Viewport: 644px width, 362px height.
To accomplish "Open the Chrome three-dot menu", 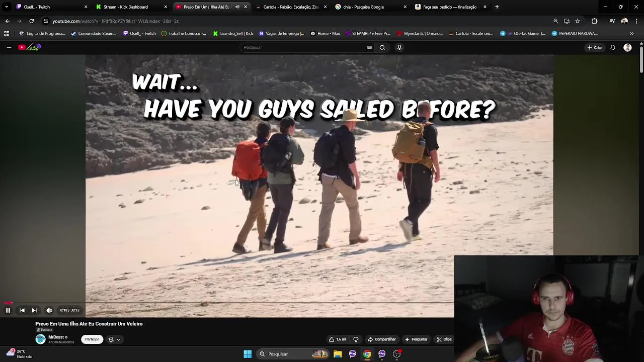I will click(x=637, y=21).
